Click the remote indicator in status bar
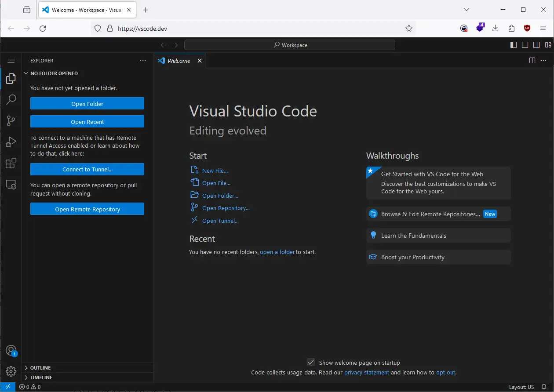 tap(8, 387)
